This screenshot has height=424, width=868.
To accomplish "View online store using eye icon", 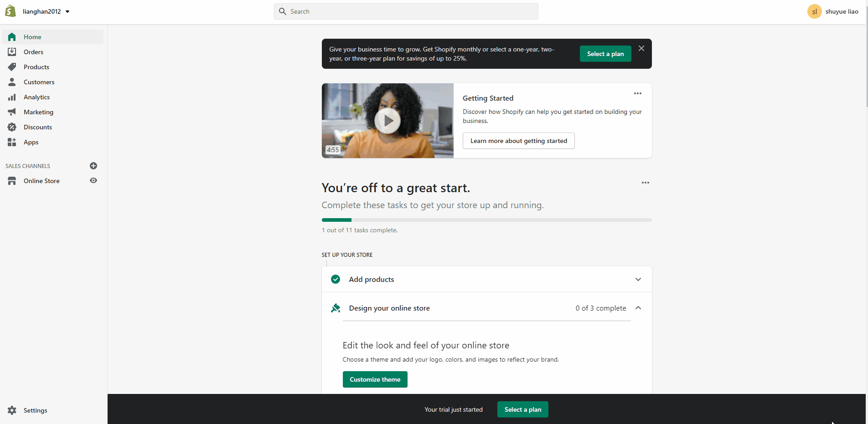I will [93, 181].
